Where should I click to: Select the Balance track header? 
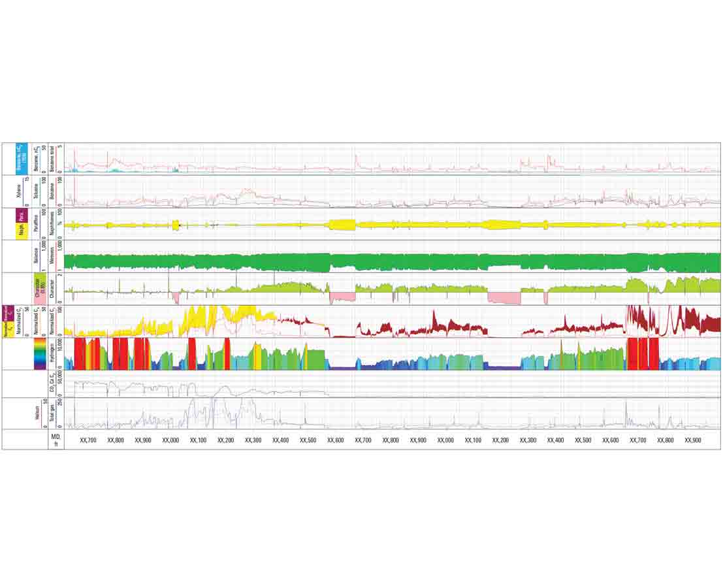coord(37,255)
